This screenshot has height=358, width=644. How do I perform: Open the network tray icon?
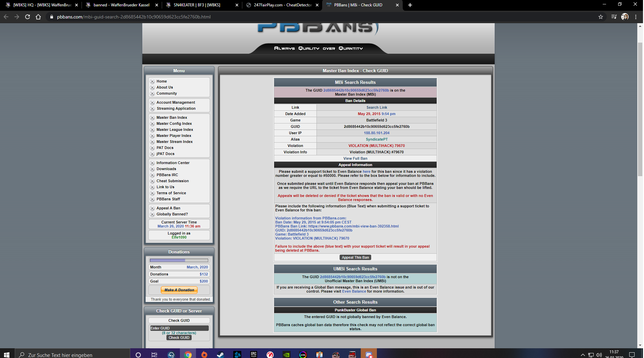coord(591,355)
